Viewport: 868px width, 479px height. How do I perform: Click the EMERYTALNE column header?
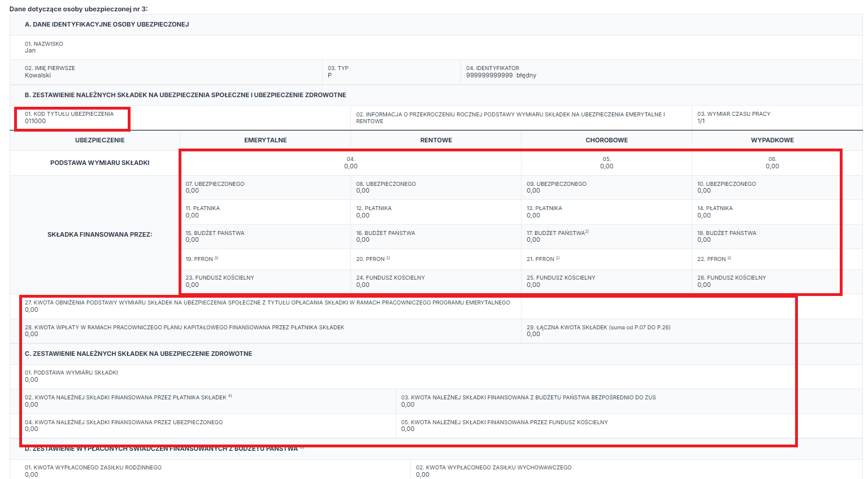point(266,140)
